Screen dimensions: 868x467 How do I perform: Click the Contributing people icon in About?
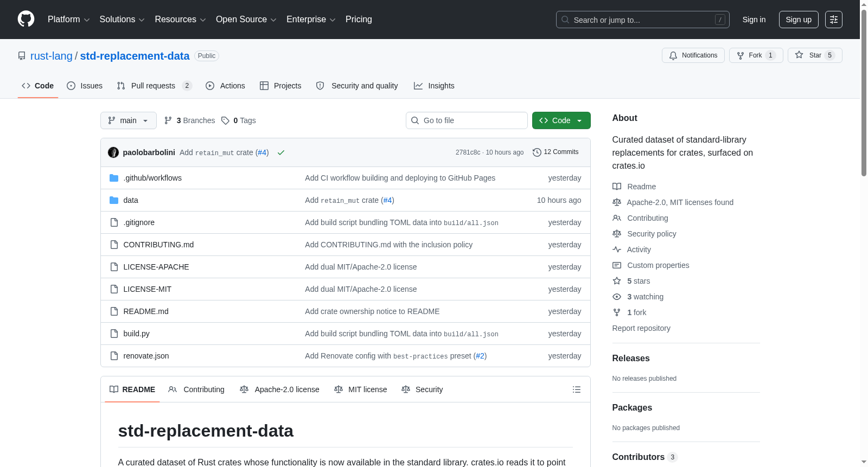[617, 218]
